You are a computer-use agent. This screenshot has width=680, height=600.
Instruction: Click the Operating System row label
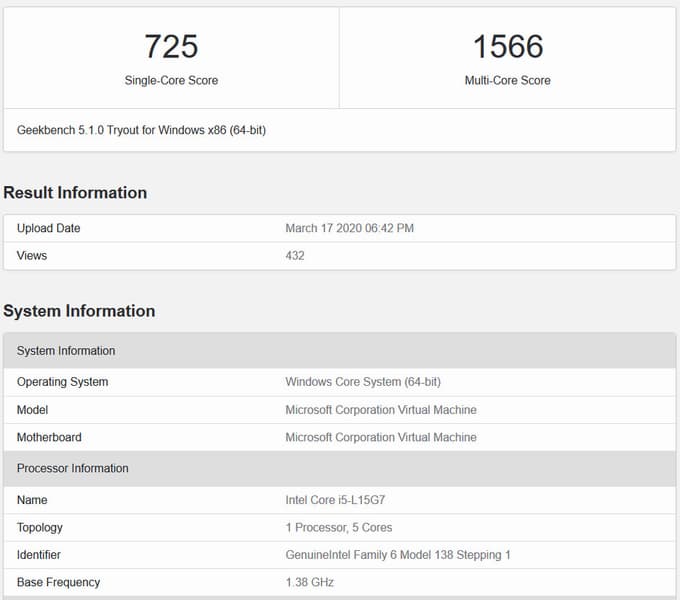pos(62,382)
